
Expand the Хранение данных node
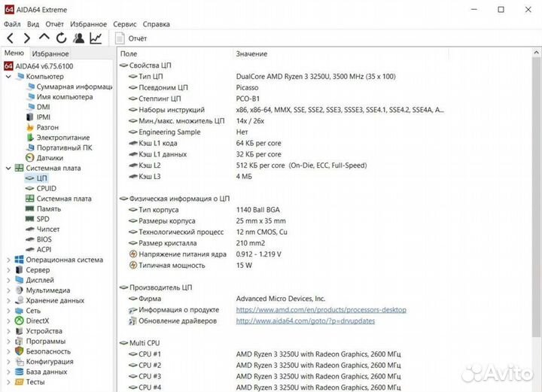8,300
